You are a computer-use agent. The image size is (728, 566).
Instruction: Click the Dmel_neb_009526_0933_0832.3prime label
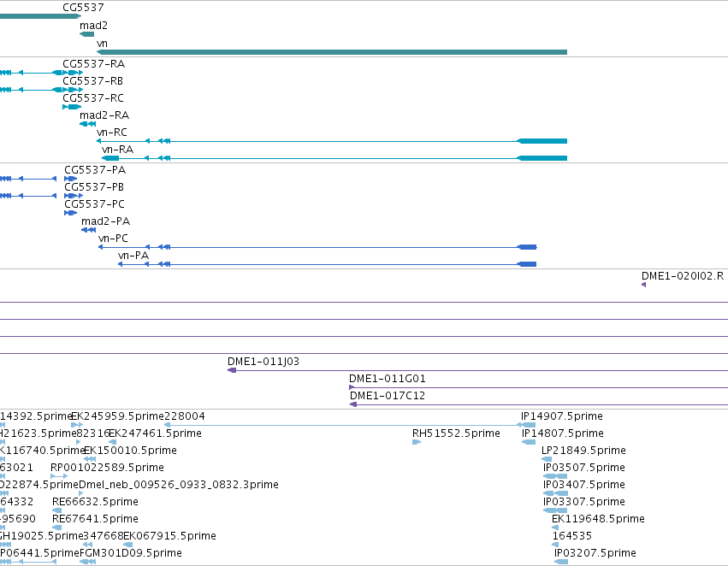pyautogui.click(x=179, y=485)
